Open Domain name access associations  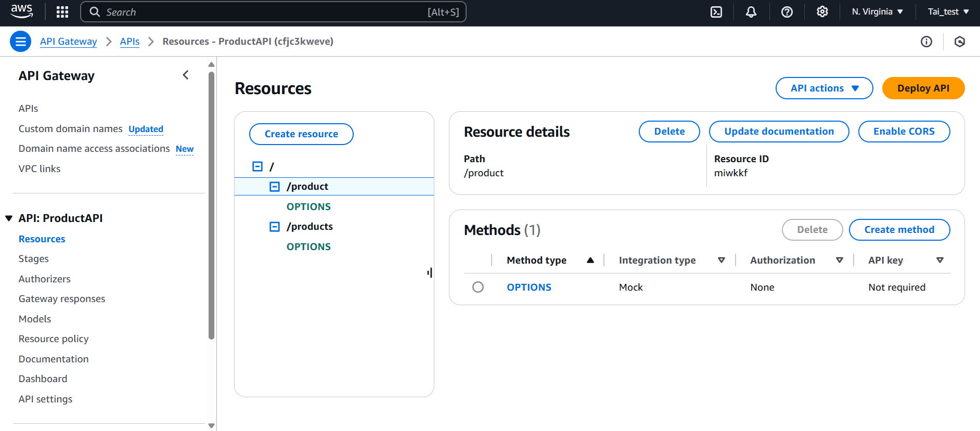click(x=94, y=149)
